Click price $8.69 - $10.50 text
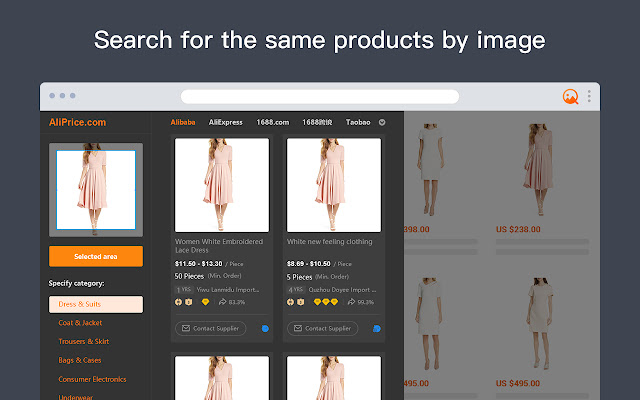 pyautogui.click(x=309, y=264)
